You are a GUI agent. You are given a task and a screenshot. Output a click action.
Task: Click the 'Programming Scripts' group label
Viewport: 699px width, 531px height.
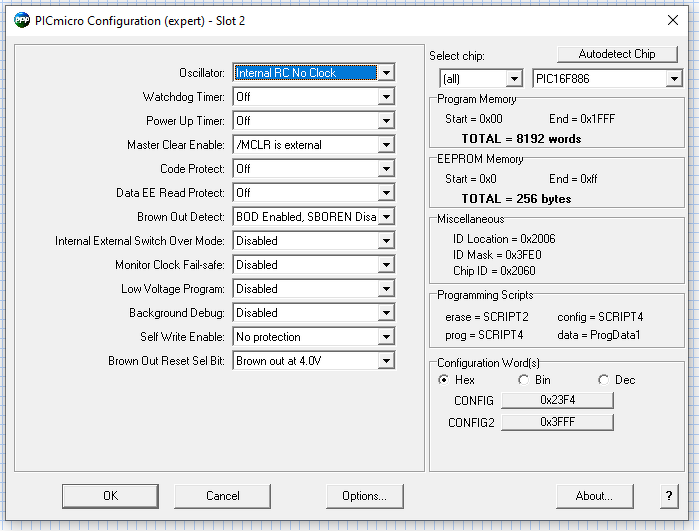click(x=485, y=295)
